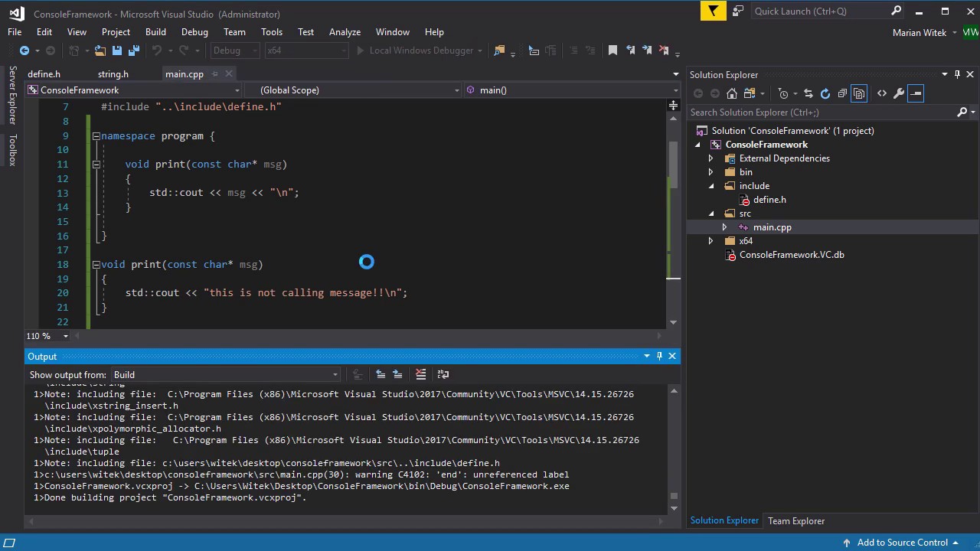
Task: Go to previous bookmark icon
Action: [630, 51]
